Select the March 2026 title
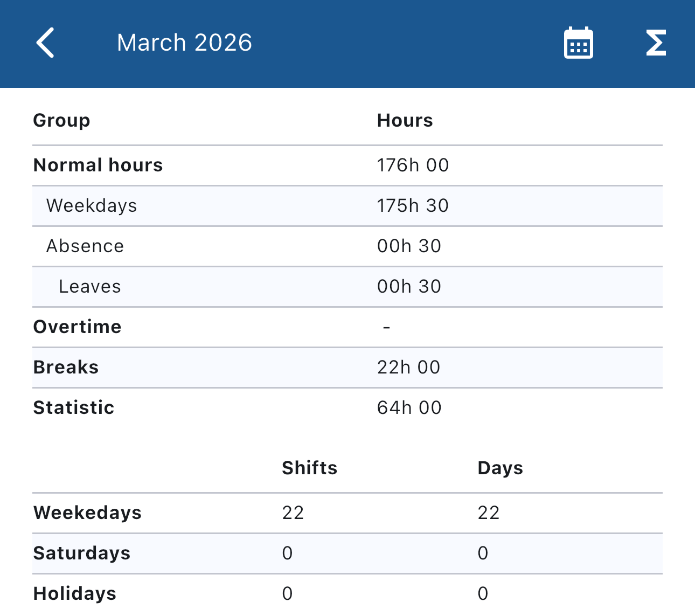 click(x=185, y=42)
